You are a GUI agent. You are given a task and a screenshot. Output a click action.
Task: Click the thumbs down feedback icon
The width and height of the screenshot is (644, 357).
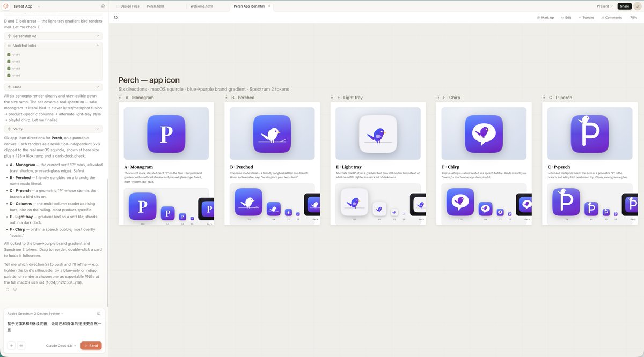(15, 289)
